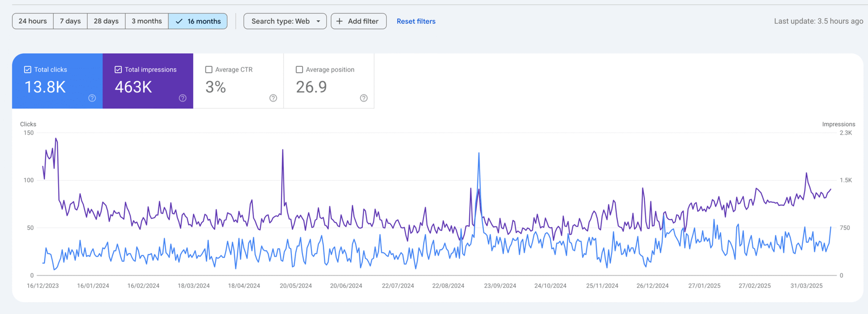Image resolution: width=868 pixels, height=314 pixels.
Task: Click the 20/05/2024 date on chart axis
Action: 296,286
